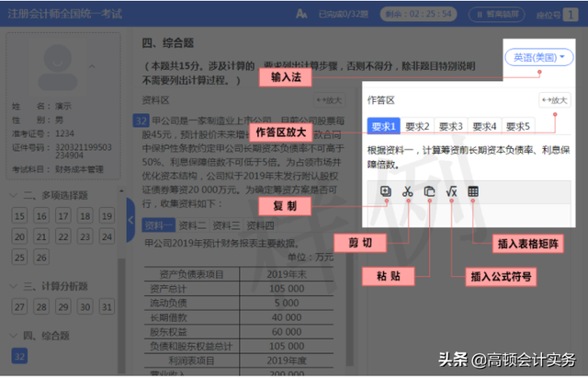The height and width of the screenshot is (379, 588).
Task: Collapse the 四、综合题 section in sidebar
Action: (14, 336)
